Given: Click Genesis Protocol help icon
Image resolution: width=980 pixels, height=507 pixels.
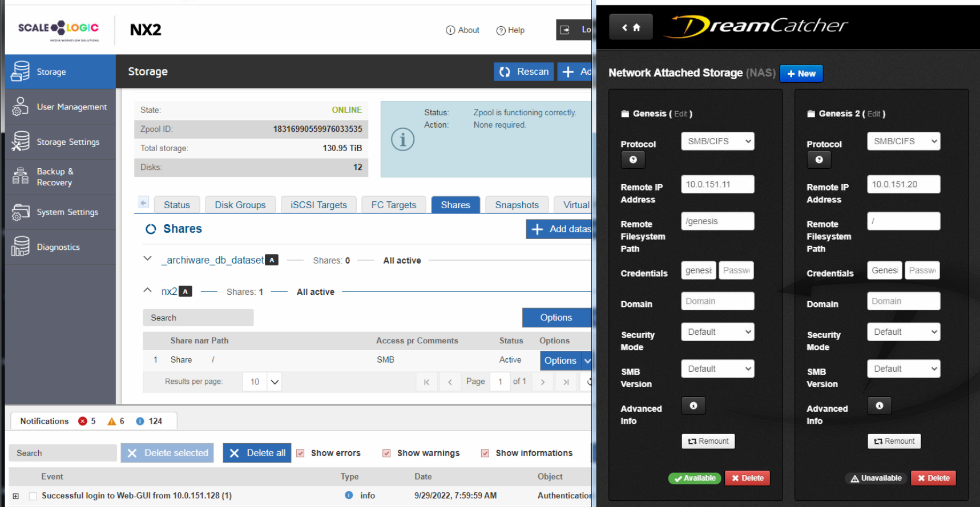Looking at the screenshot, I should [x=633, y=160].
